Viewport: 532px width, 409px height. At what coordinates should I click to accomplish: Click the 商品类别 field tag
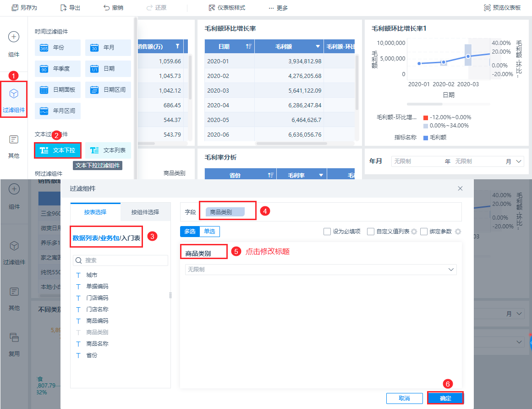[x=225, y=212]
